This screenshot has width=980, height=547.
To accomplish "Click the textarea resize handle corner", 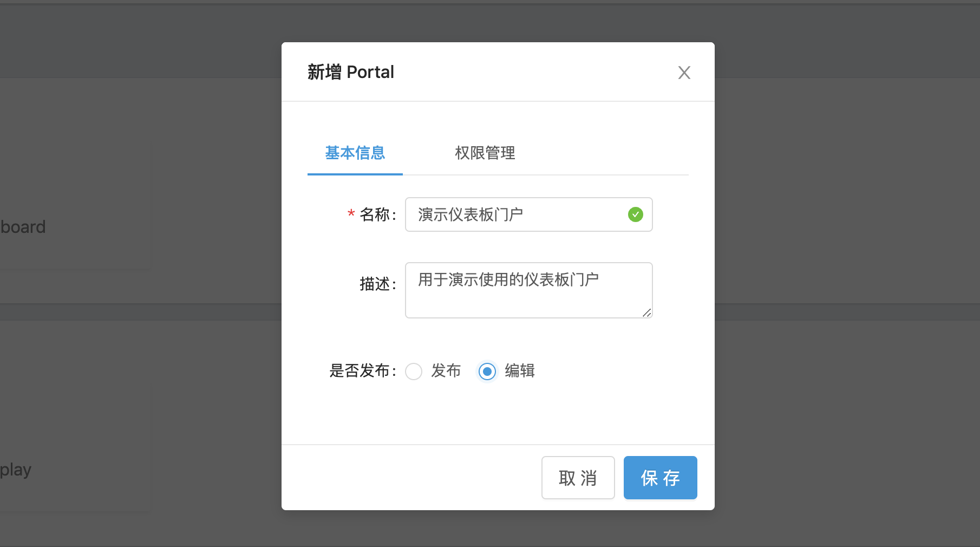I will click(646, 312).
